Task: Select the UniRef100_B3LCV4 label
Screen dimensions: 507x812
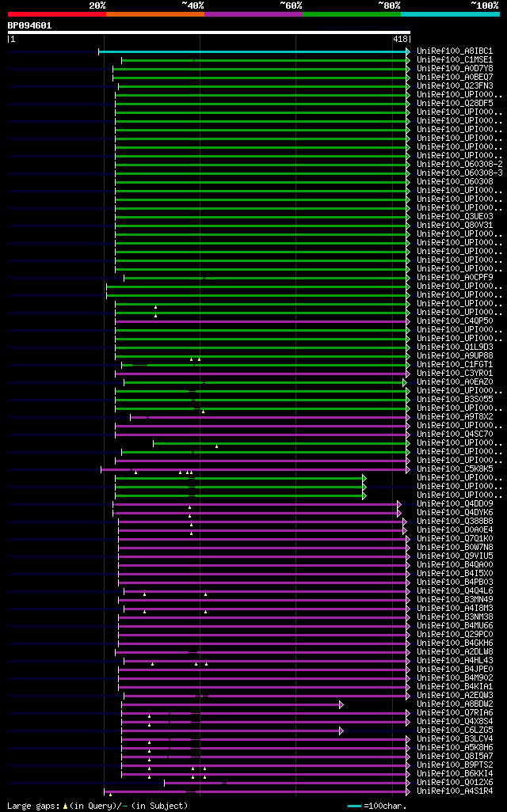Action: [455, 738]
